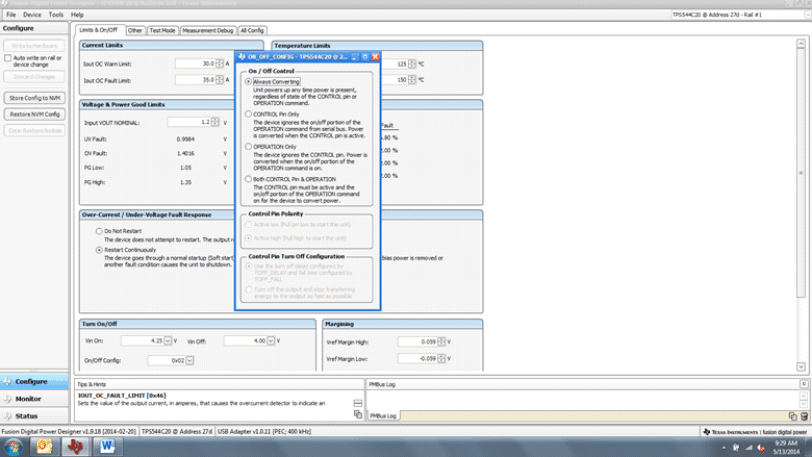The width and height of the screenshot is (812, 457).
Task: Adjust Iout OC Warn Limit stepper
Action: point(220,64)
